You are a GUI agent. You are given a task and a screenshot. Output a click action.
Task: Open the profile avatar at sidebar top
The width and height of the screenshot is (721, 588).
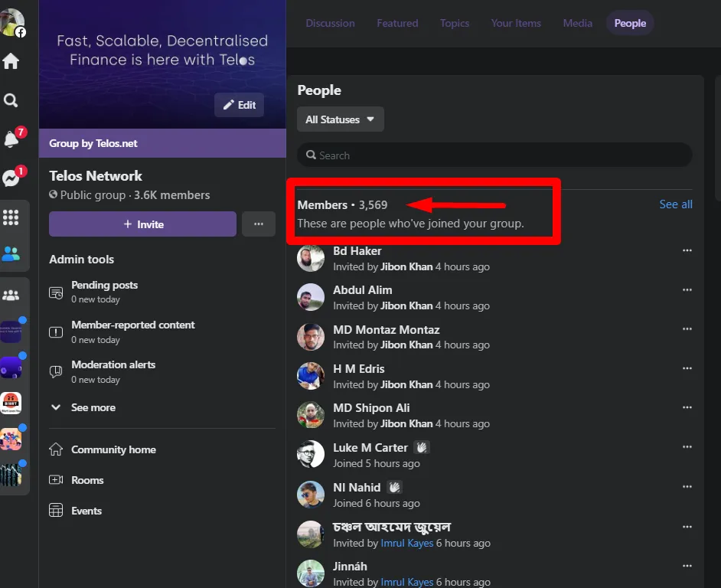click(x=12, y=22)
